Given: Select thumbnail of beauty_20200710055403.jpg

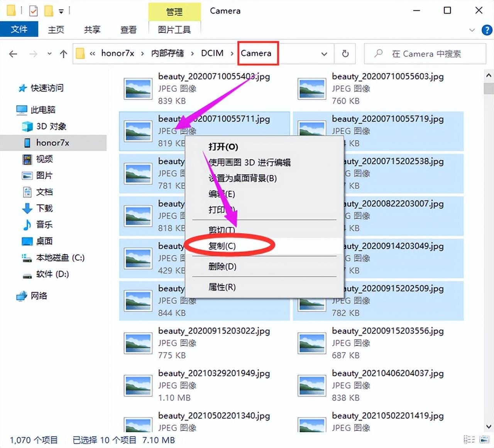Looking at the screenshot, I should click(x=138, y=89).
